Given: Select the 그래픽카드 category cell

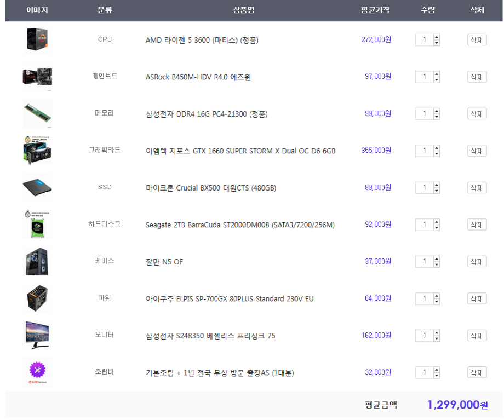Looking at the screenshot, I should (x=105, y=150).
